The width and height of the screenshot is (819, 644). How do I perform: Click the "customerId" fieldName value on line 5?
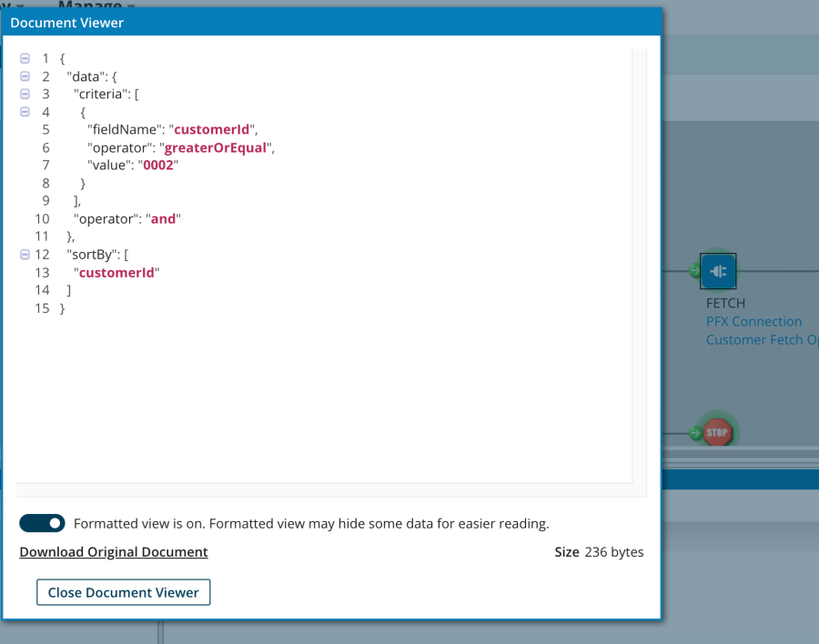pyautogui.click(x=216, y=129)
